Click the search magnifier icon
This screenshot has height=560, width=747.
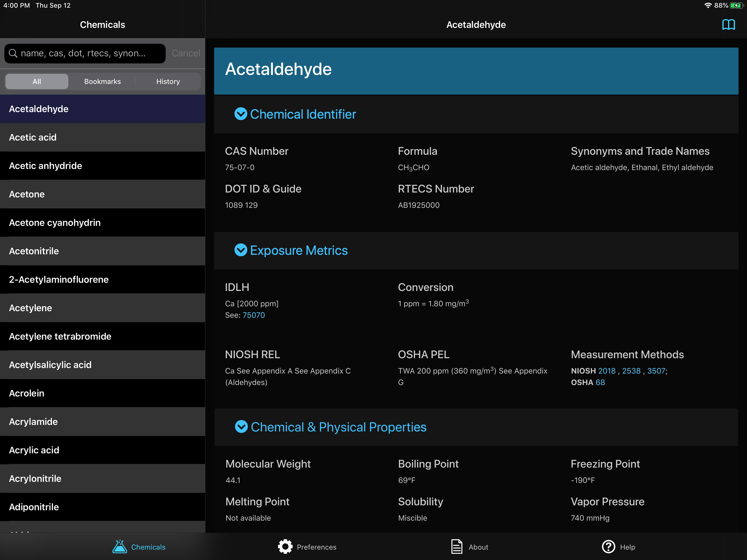(13, 53)
